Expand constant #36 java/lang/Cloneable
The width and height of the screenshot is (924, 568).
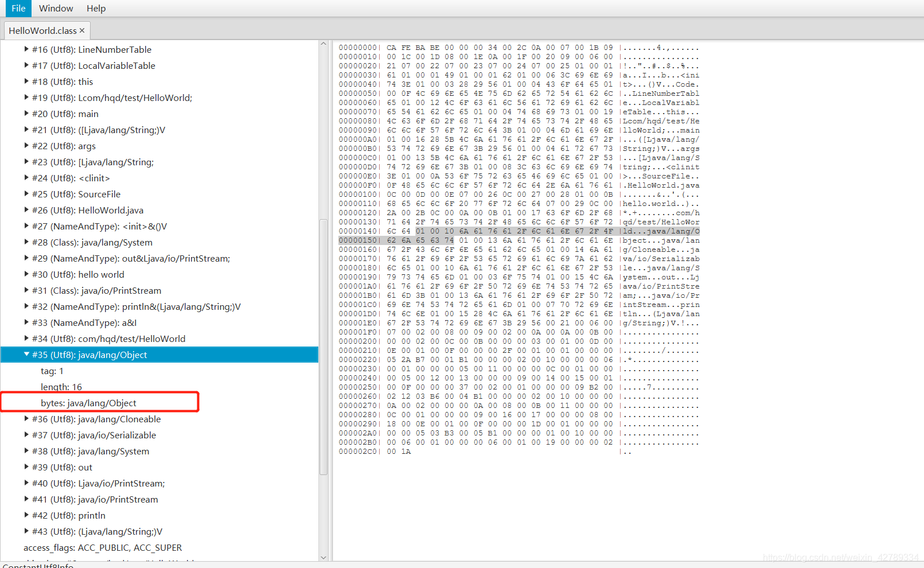[x=26, y=419]
